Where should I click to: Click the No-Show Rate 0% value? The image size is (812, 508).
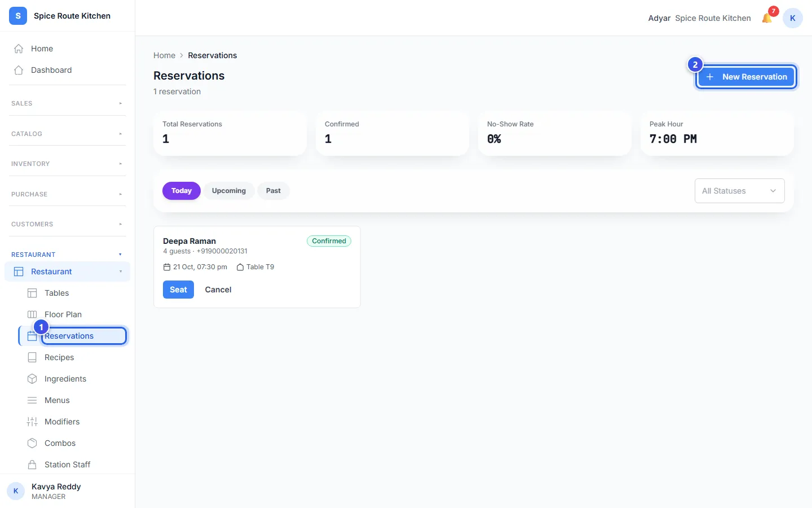point(494,139)
